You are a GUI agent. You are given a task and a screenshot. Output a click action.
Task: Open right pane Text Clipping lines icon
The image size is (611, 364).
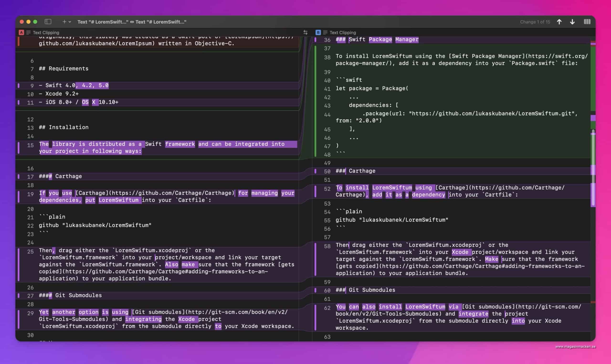tap(325, 32)
